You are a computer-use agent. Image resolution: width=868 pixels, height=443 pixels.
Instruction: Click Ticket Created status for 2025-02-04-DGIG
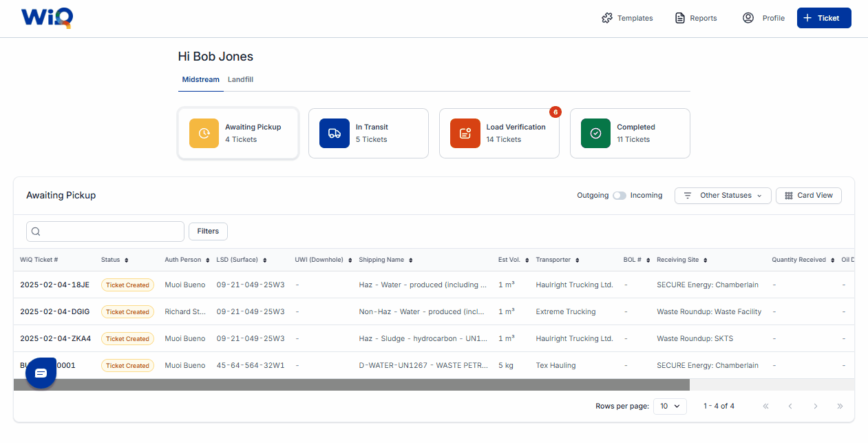point(127,311)
